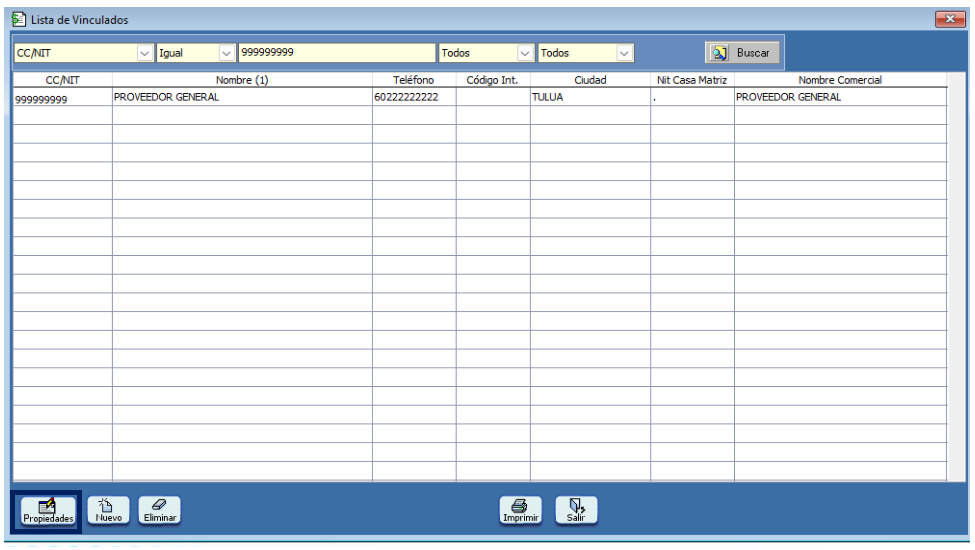Delete record using Eliminar button
Image resolution: width=975 pixels, height=550 pixels.
[x=160, y=510]
